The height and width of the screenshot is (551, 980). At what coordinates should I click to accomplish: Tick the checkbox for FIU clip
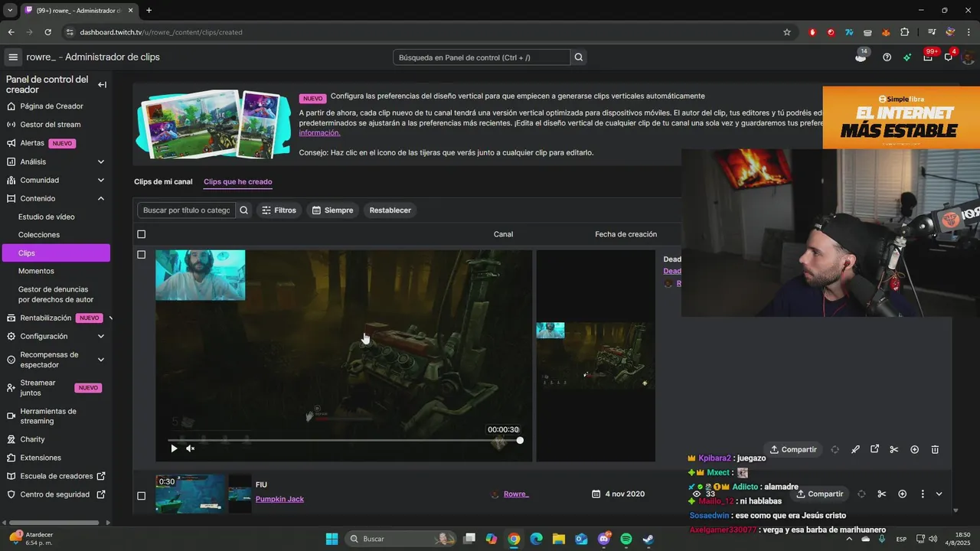pyautogui.click(x=141, y=496)
